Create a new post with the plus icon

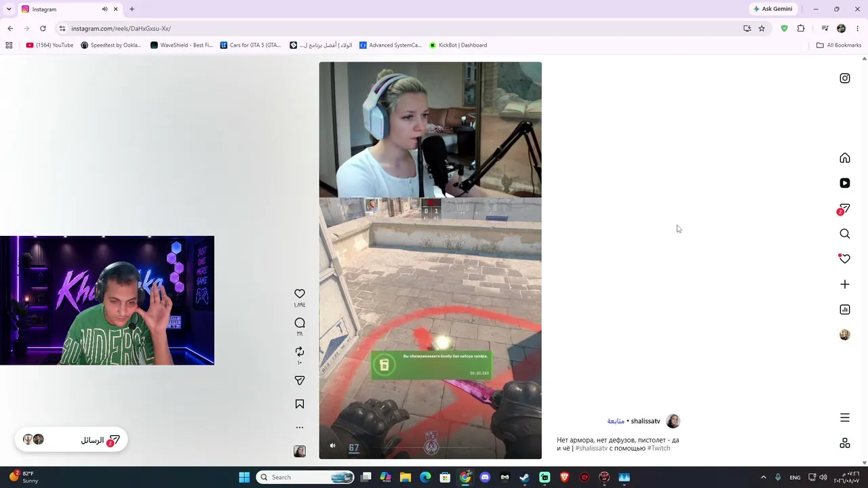pos(845,285)
